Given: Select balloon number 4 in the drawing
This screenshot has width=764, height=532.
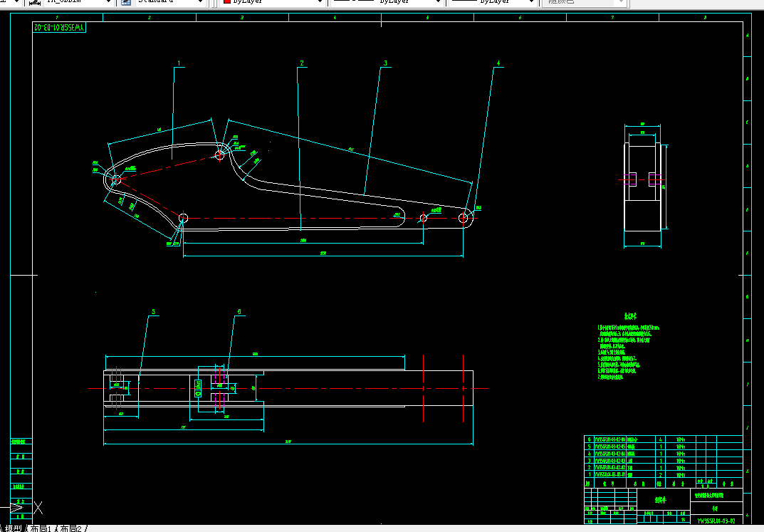Looking at the screenshot, I should (x=498, y=63).
